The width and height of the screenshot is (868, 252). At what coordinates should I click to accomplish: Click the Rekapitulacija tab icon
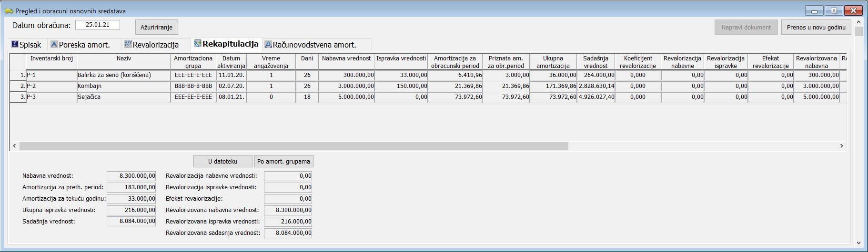tap(198, 44)
